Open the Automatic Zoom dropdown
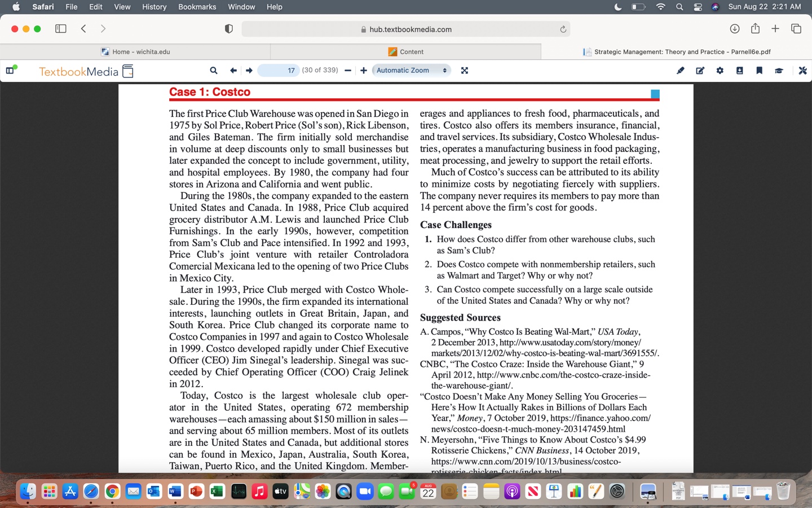The width and height of the screenshot is (812, 508). tap(412, 71)
